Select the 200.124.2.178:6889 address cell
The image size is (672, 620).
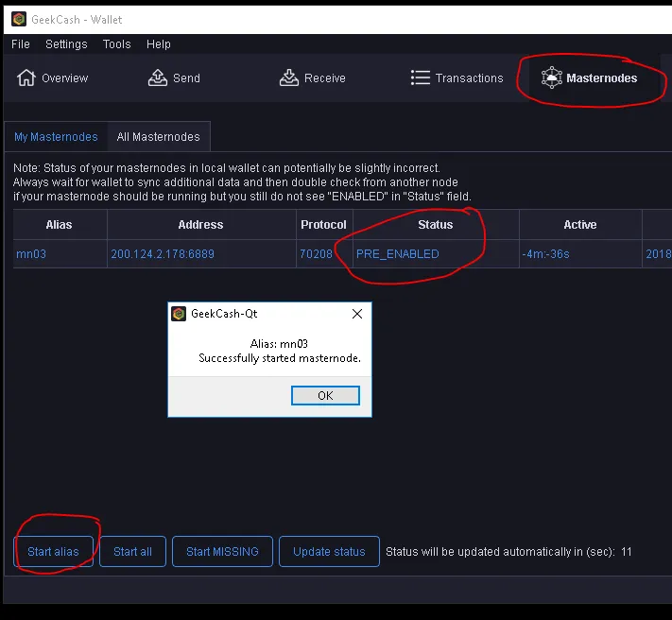[x=201, y=253]
